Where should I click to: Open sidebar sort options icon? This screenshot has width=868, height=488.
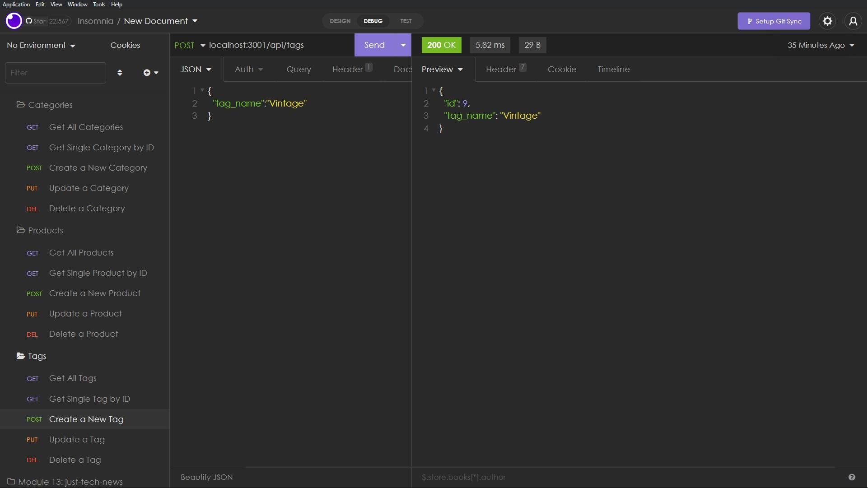click(x=120, y=72)
